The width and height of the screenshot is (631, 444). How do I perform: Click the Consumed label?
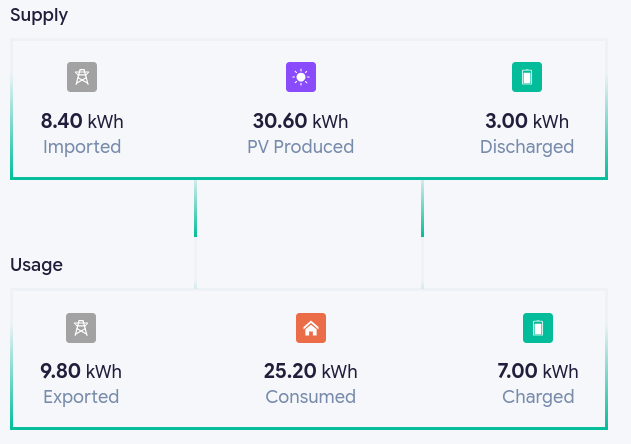point(310,397)
